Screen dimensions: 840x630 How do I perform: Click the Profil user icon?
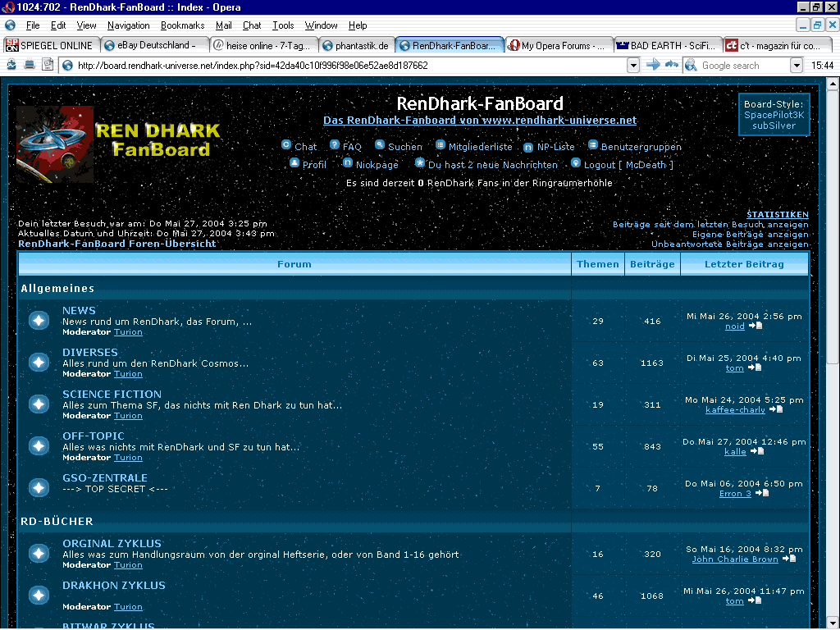tap(294, 163)
